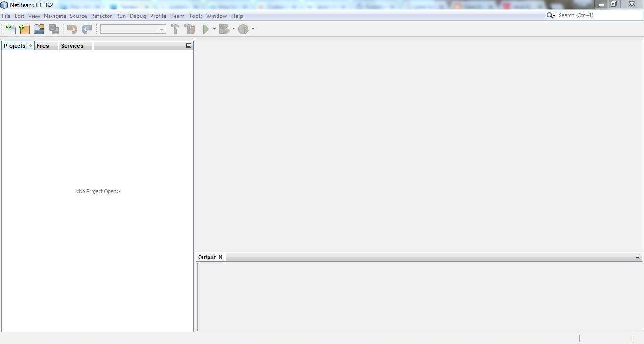Image resolution: width=644 pixels, height=344 pixels.
Task: Click the New Project toolbar icon
Action: (25, 29)
